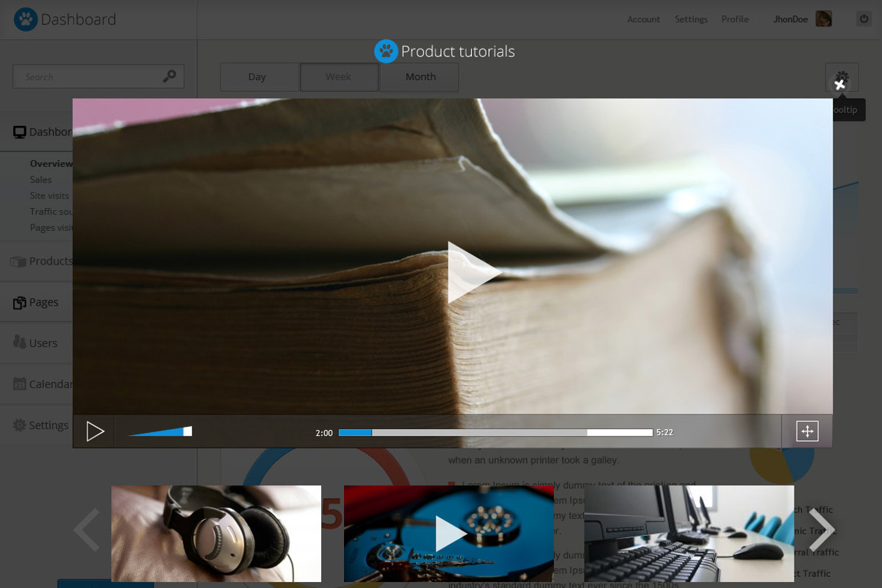Viewport: 882px width, 588px height.
Task: Click the video progress bar
Action: point(495,432)
